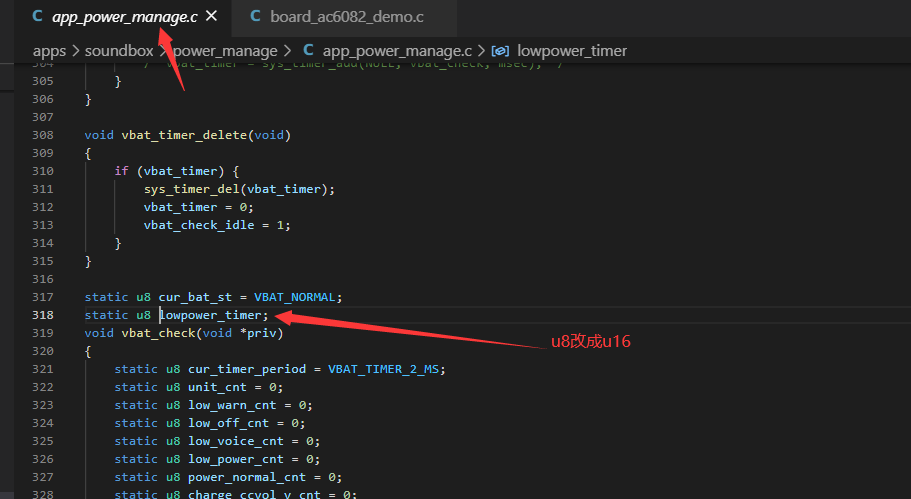Viewport: 911px width, 499px height.
Task: Expand chevron after 'power_manage' breadcrumb
Action: tap(288, 51)
